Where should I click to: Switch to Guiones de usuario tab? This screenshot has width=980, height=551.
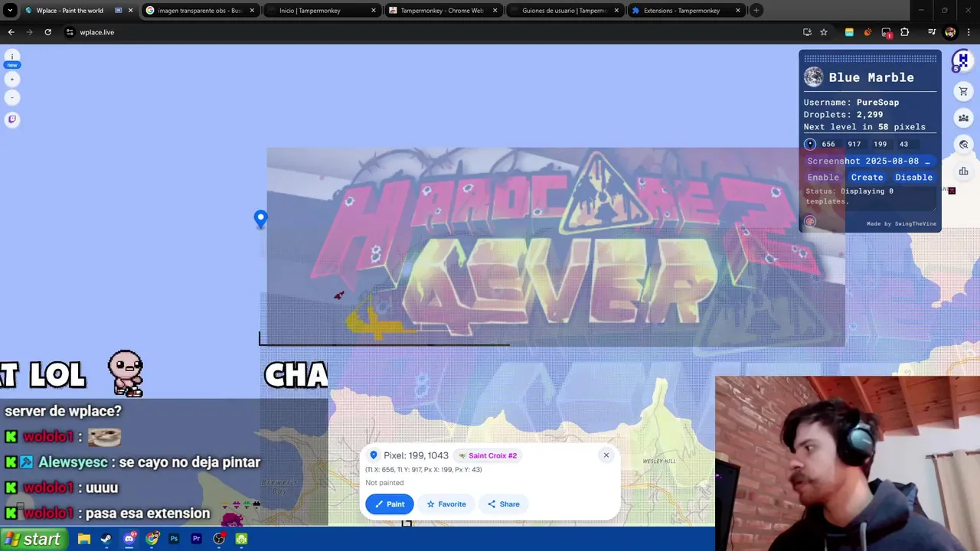[563, 11]
